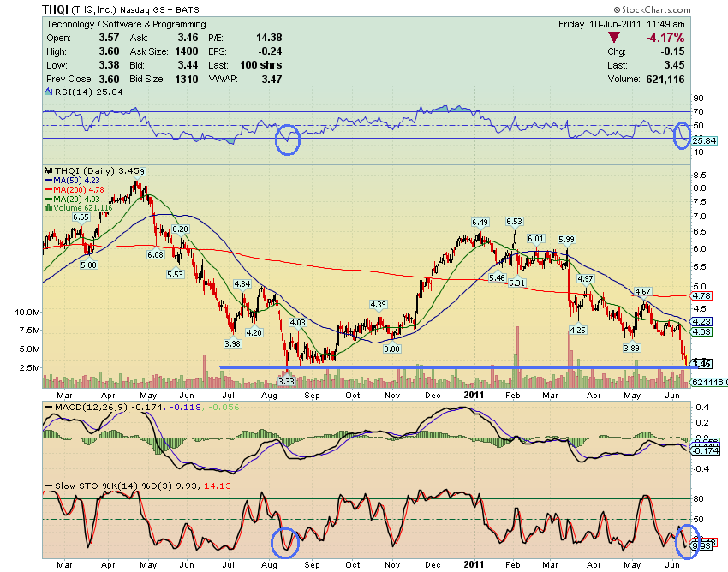Screen dimensions: 728x572
Task: Click the Open price value 3.57
Action: [x=109, y=38]
